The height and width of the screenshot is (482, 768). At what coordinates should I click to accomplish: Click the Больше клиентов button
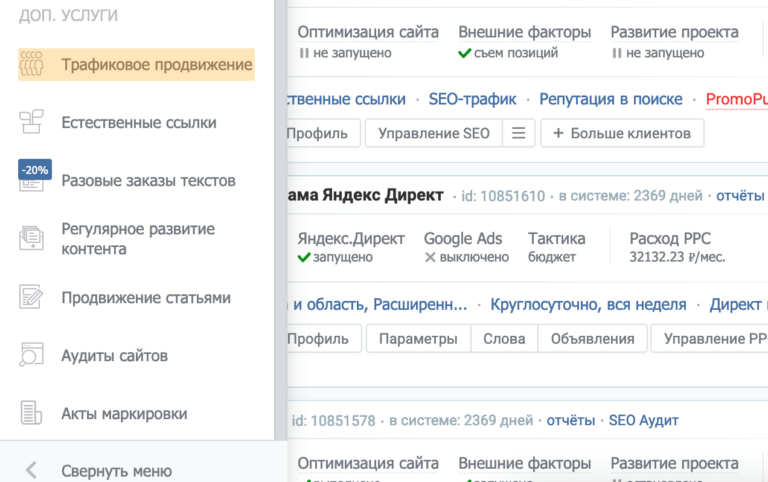point(622,133)
